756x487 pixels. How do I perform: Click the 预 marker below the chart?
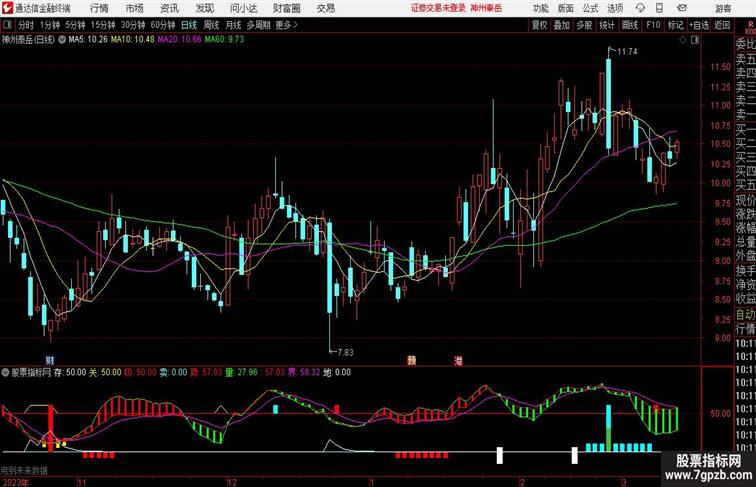411,360
